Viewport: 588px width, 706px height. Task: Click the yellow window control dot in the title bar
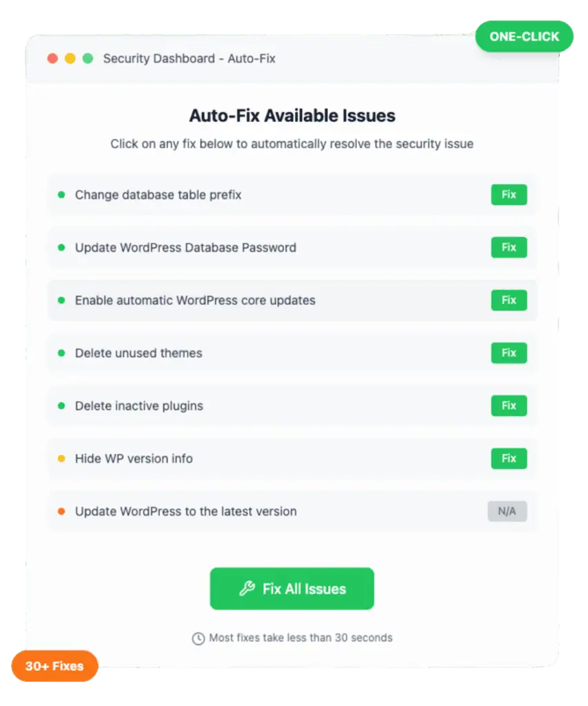70,59
